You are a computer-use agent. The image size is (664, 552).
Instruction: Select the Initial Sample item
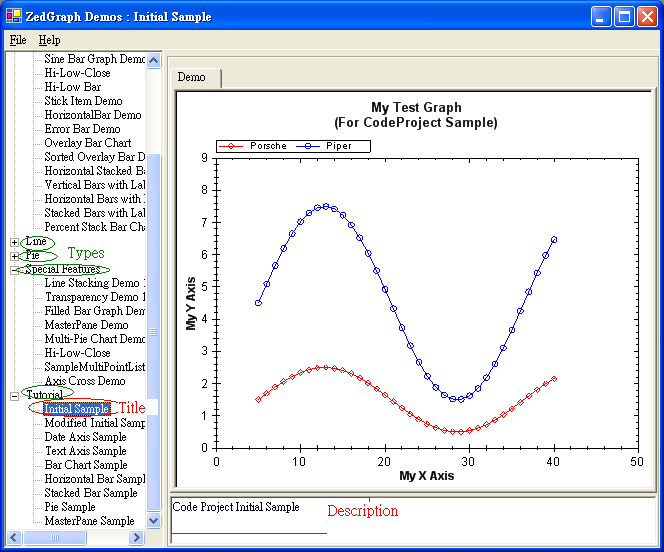pyautogui.click(x=77, y=408)
